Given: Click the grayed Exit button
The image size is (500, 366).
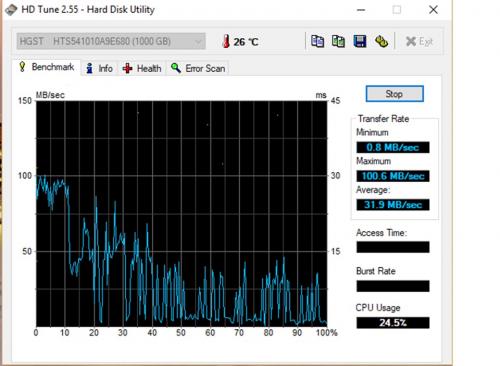Looking at the screenshot, I should (419, 41).
